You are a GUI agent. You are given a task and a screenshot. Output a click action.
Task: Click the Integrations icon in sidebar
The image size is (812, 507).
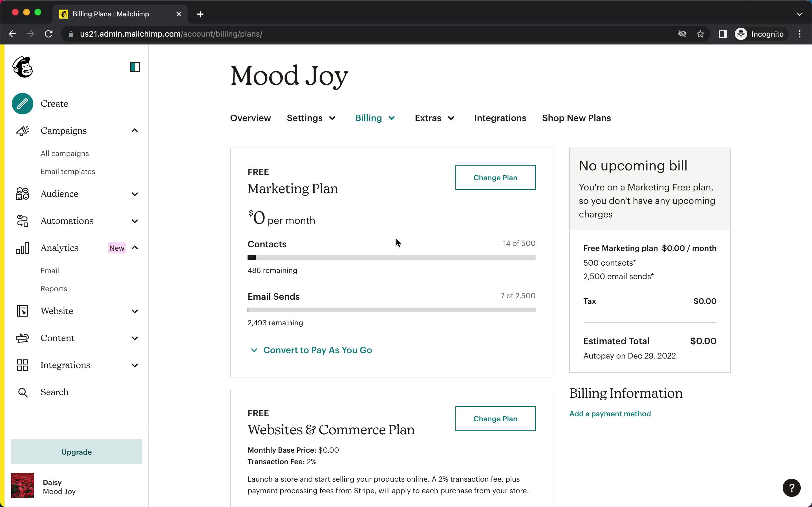[x=22, y=365]
